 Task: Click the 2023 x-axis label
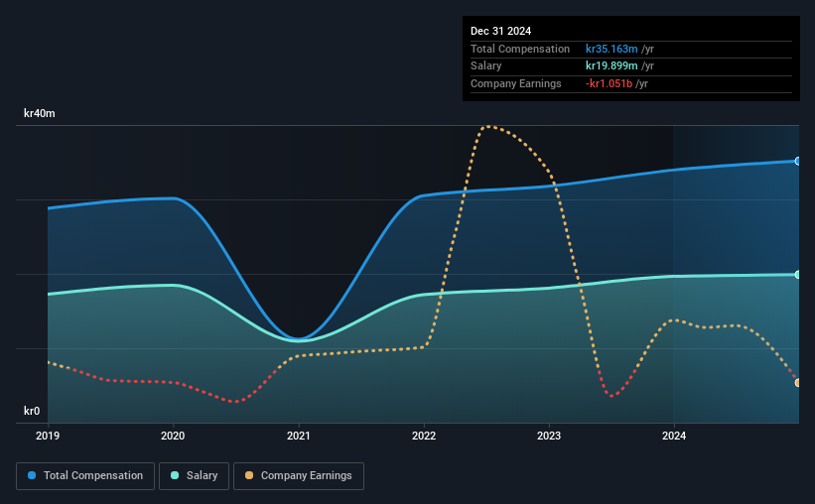(549, 436)
